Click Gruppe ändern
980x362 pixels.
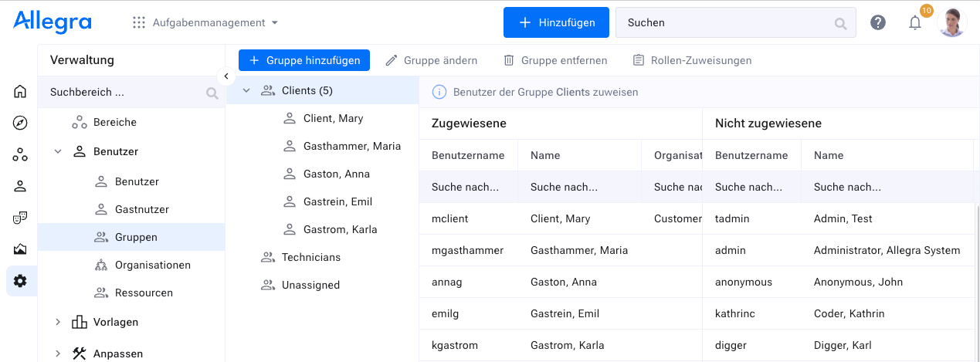[431, 60]
